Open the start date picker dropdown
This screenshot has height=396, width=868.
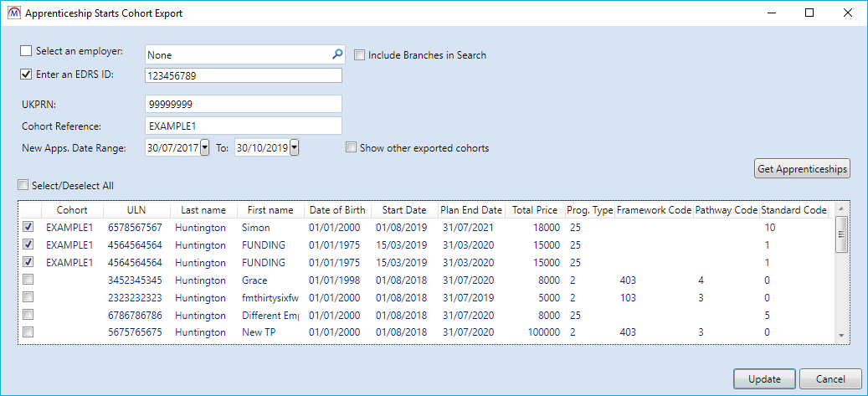(x=205, y=148)
